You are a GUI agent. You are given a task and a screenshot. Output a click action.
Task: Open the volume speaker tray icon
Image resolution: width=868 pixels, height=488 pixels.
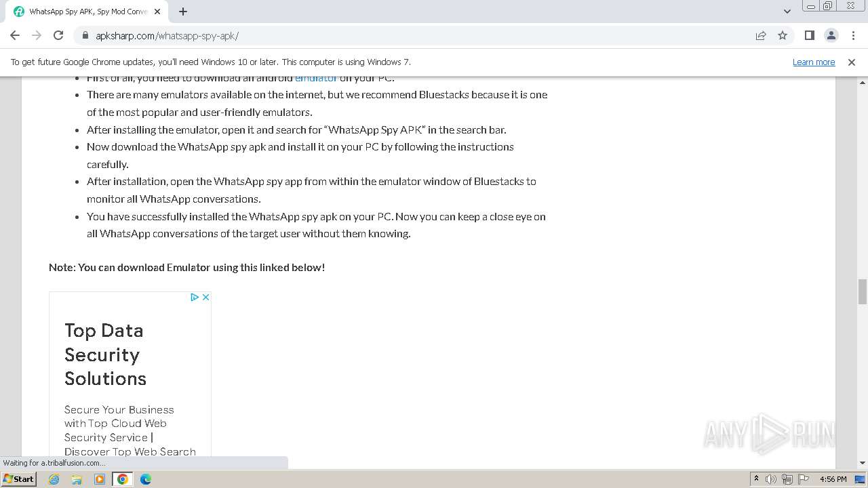[771, 479]
